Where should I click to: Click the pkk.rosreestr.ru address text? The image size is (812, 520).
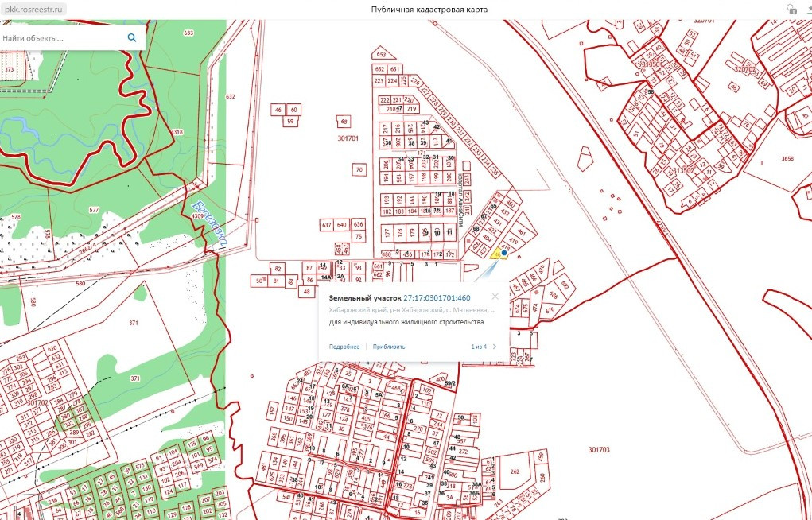pyautogui.click(x=33, y=9)
